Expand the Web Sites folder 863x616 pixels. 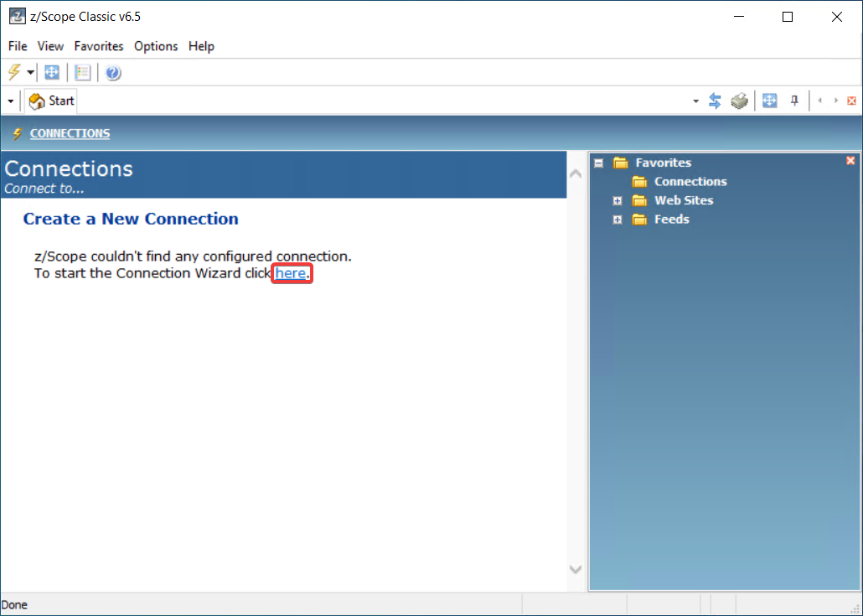click(618, 200)
